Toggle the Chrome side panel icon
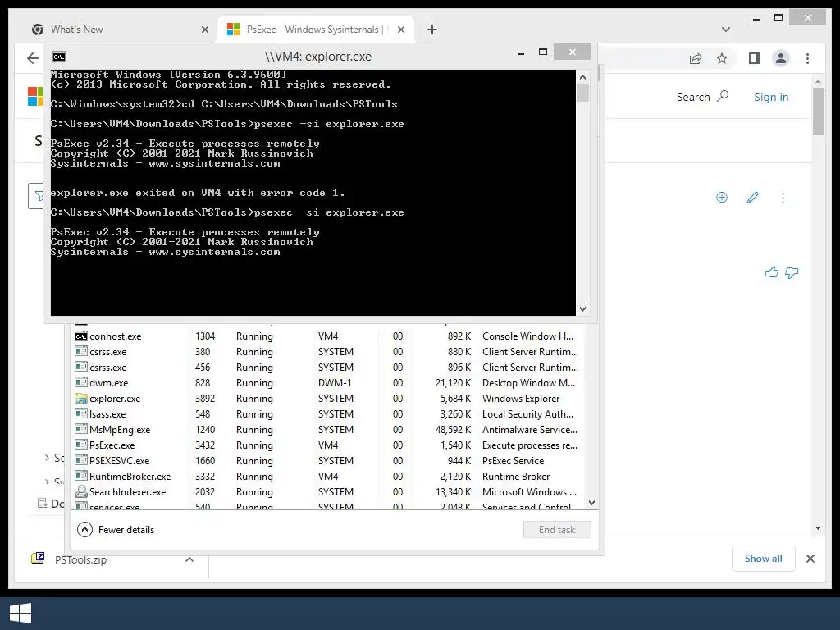This screenshot has height=630, width=840. (755, 58)
